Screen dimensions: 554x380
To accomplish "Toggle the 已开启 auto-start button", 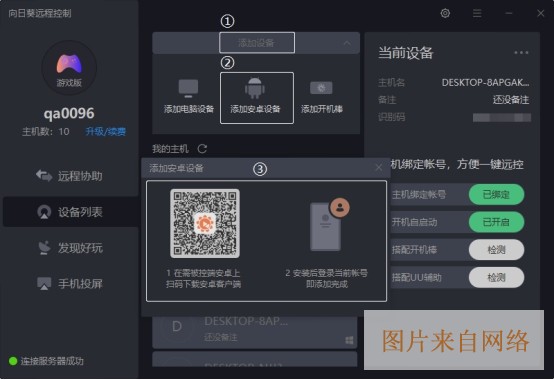I will coord(496,222).
